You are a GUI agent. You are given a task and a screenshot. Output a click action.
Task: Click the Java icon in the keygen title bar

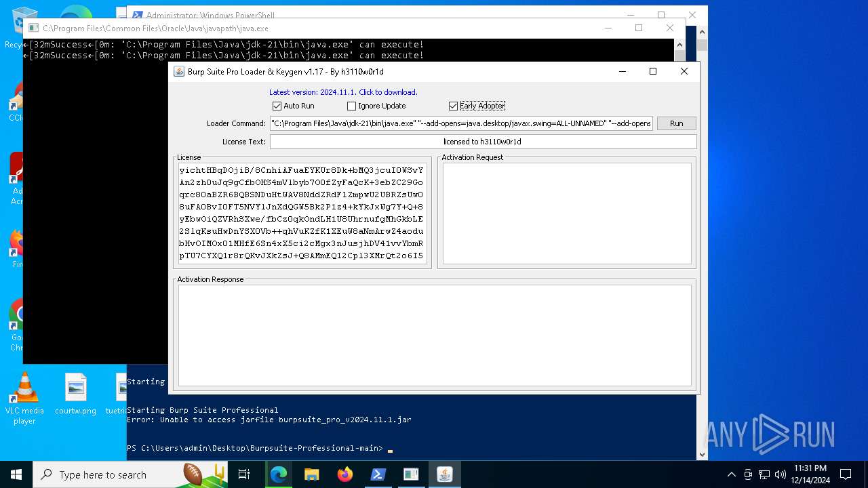point(179,72)
